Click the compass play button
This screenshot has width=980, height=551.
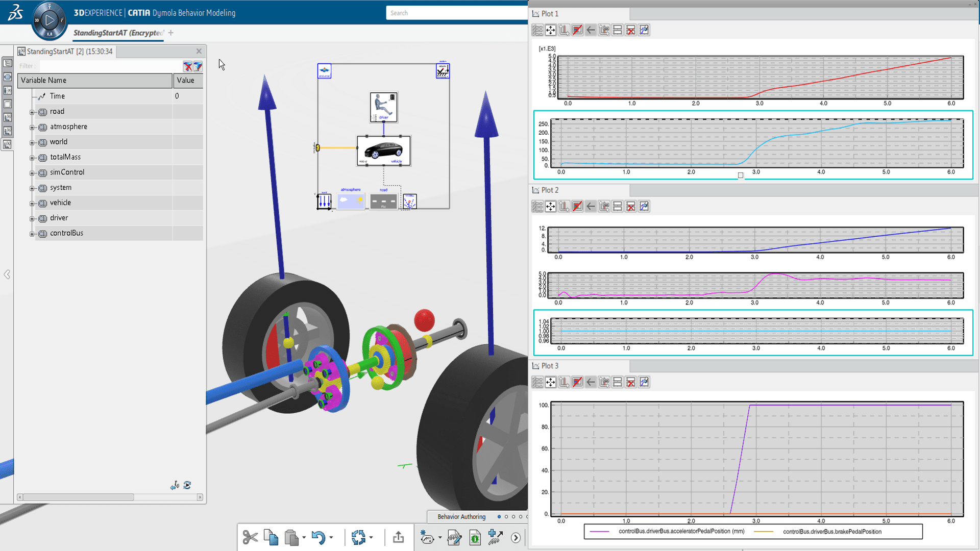(50, 20)
